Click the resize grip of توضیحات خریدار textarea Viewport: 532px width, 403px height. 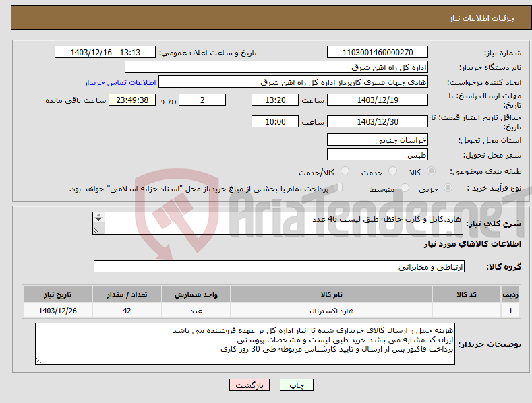[x=38, y=361]
